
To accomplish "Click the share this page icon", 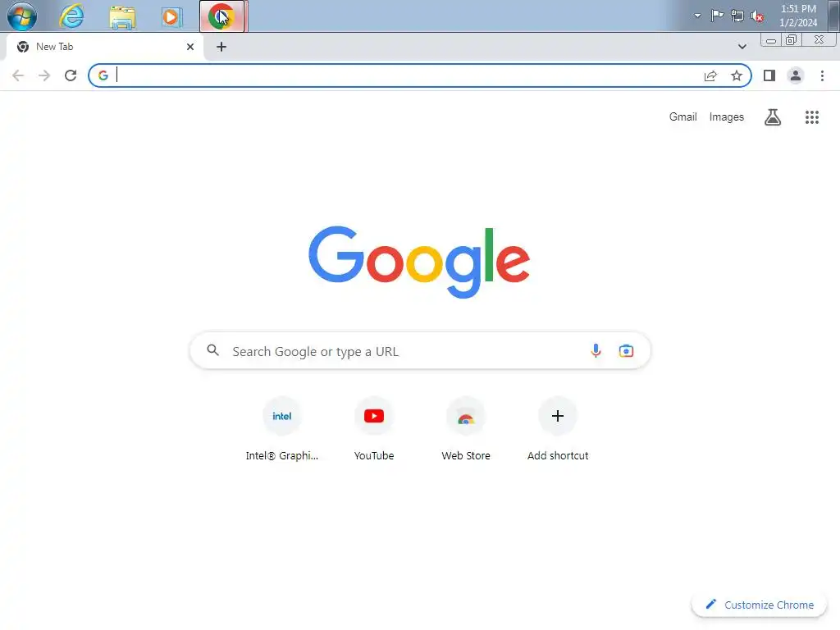I will pos(710,75).
